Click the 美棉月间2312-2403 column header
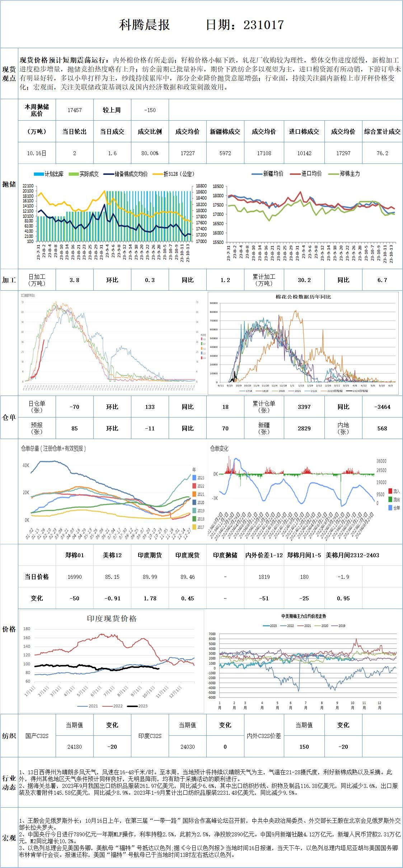Image resolution: width=403 pixels, height=868 pixels. [x=352, y=555]
